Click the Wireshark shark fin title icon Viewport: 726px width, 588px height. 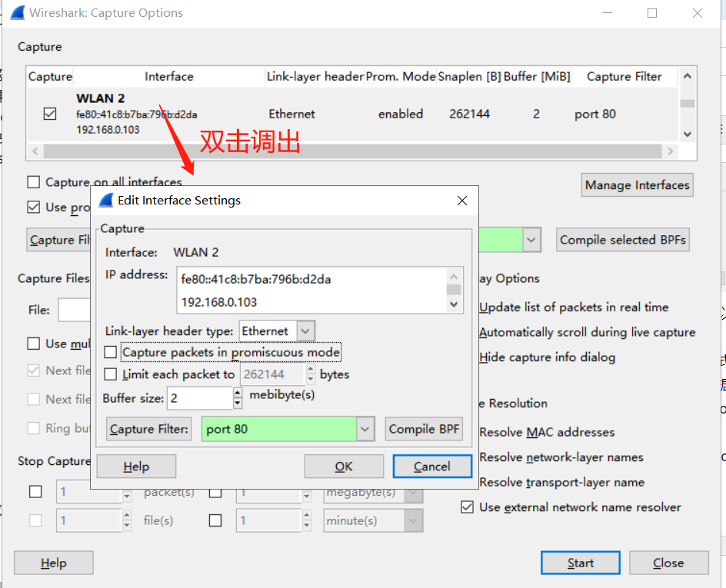17,12
